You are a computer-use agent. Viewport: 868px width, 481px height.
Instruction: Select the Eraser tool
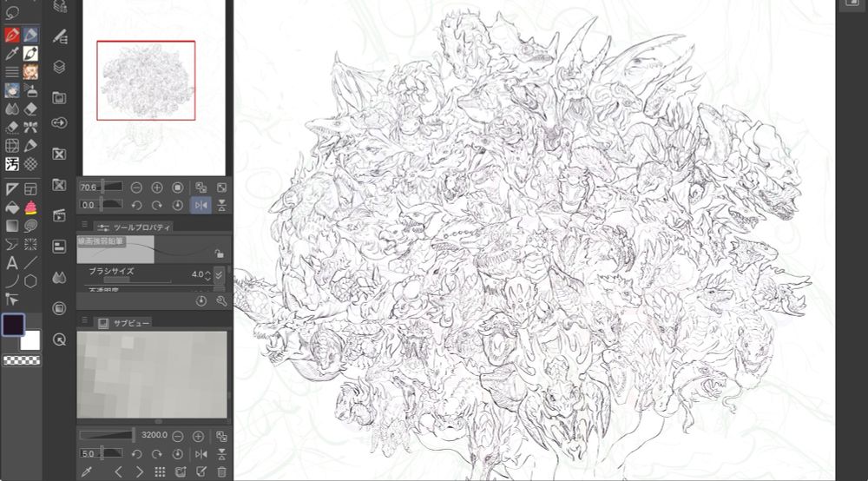[30, 109]
